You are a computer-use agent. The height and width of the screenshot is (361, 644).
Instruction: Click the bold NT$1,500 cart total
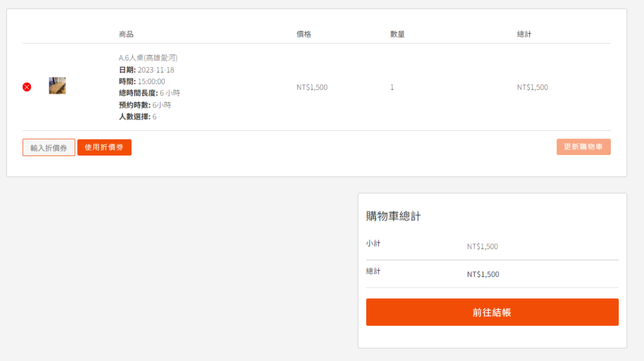click(x=483, y=275)
